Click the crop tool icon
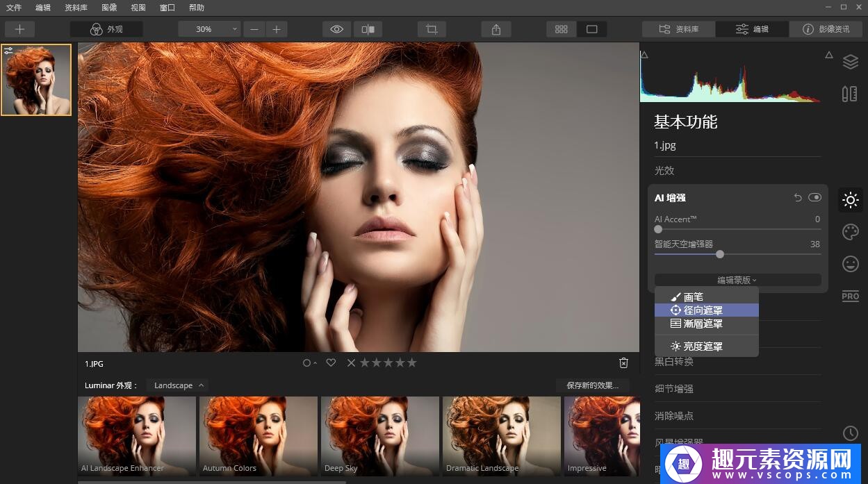Screen dimensions: 868x484 (x=432, y=29)
